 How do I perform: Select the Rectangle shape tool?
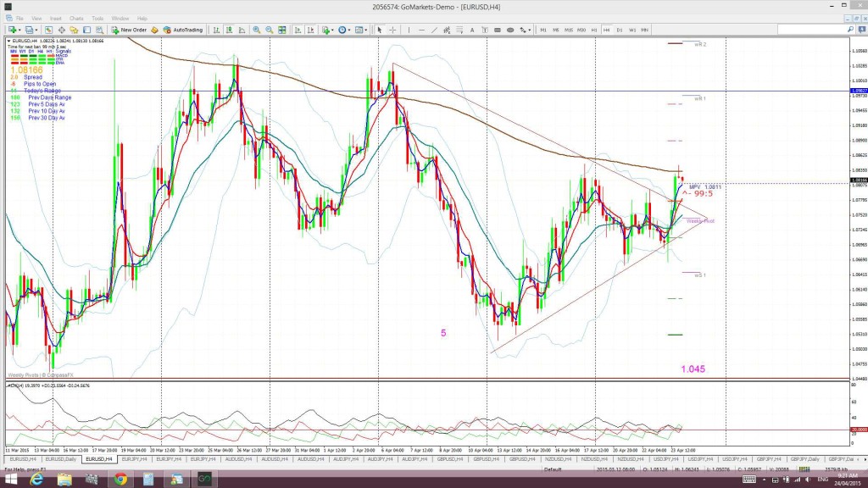[498, 30]
